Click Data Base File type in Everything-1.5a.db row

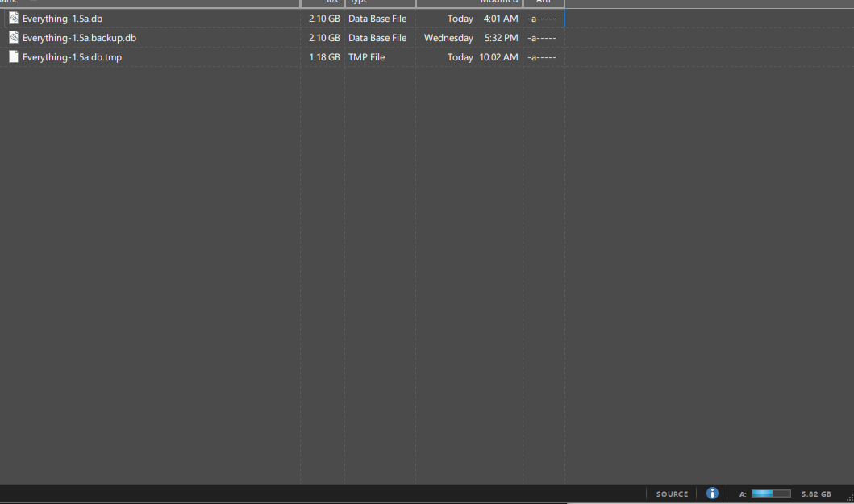tap(377, 19)
